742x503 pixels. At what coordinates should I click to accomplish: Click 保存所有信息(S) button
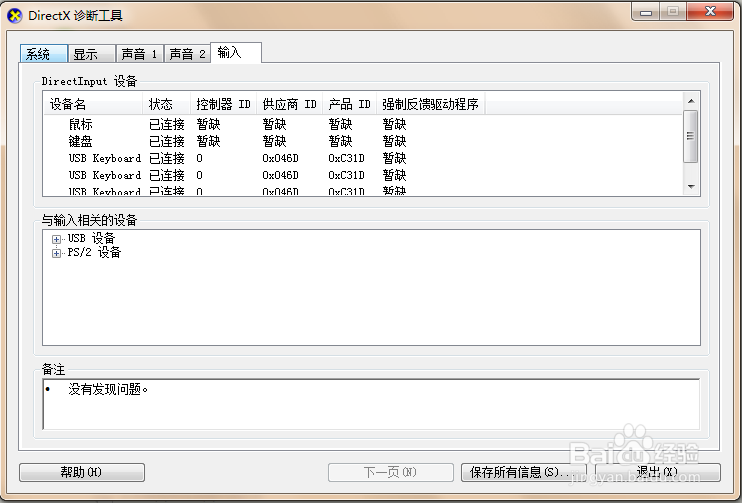point(524,472)
